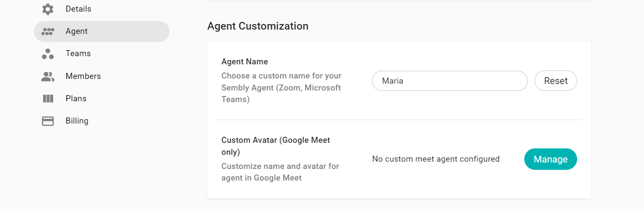Click Manage for custom Google Meet avatar
Screen dimensions: 644x211
[550, 159]
